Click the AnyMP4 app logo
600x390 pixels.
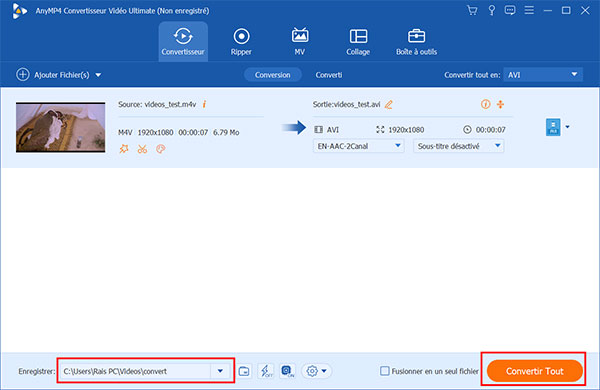[x=19, y=11]
